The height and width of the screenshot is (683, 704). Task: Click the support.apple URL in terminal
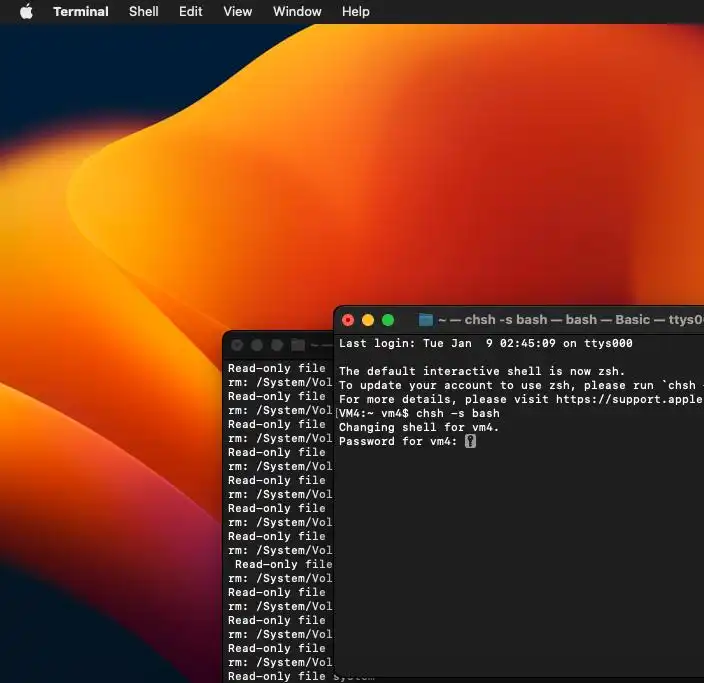(x=629, y=399)
